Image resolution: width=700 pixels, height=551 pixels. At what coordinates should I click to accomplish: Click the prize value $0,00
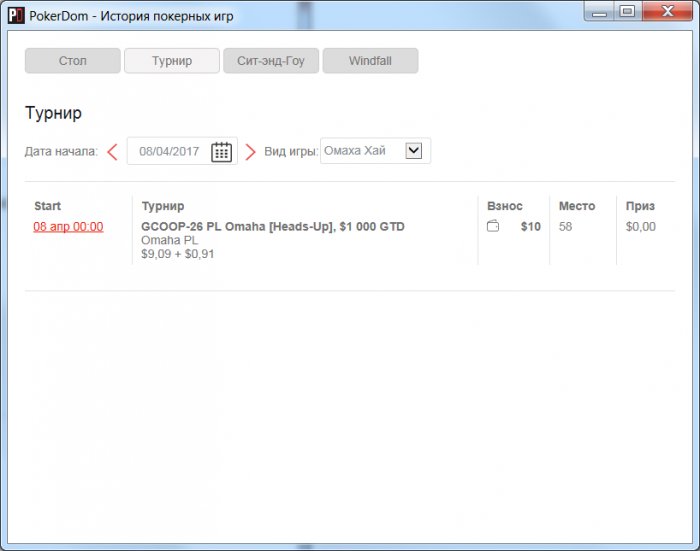pos(641,227)
